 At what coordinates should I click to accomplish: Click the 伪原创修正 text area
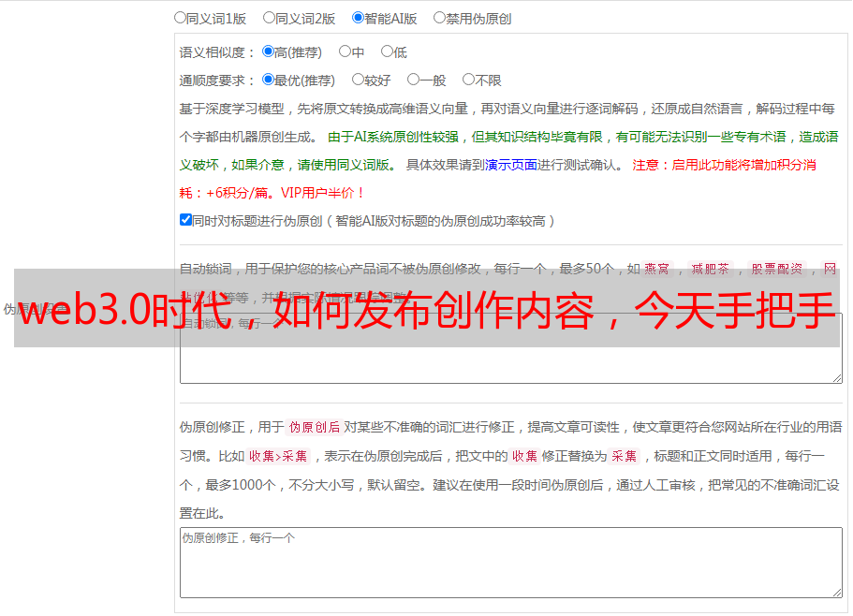511,563
